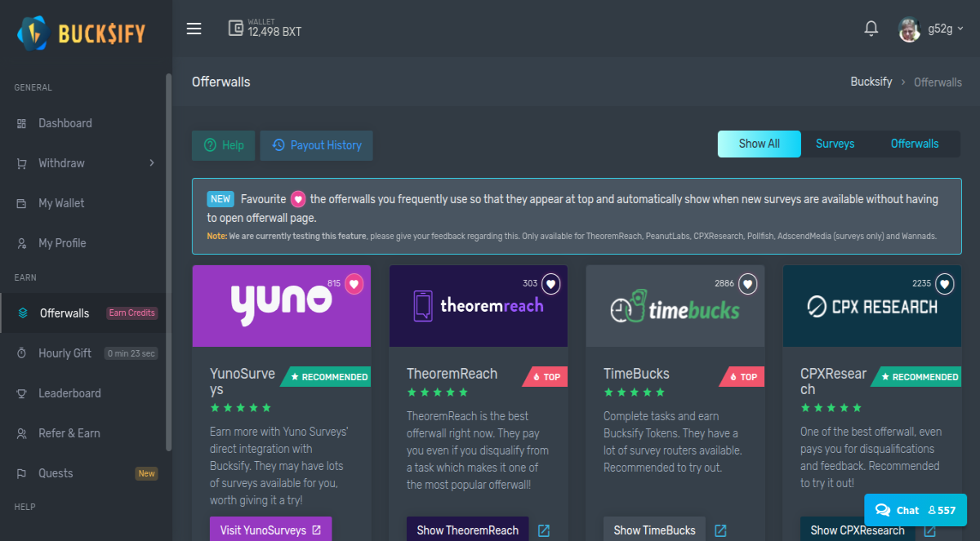Expand the Withdraw submenu chevron
The height and width of the screenshot is (541, 980).
pos(152,163)
